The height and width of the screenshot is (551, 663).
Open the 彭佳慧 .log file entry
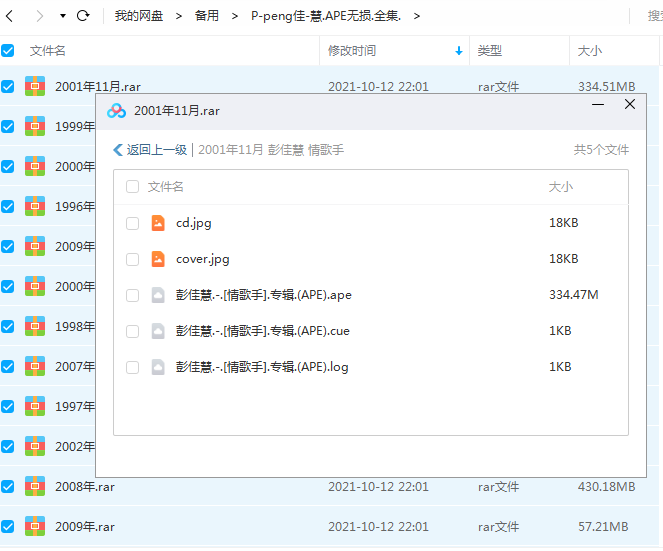pyautogui.click(x=262, y=367)
